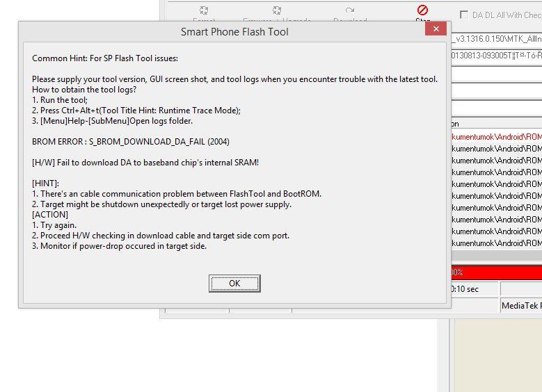
Task: Click the 'Fail to download DA' message line
Action: tap(145, 163)
